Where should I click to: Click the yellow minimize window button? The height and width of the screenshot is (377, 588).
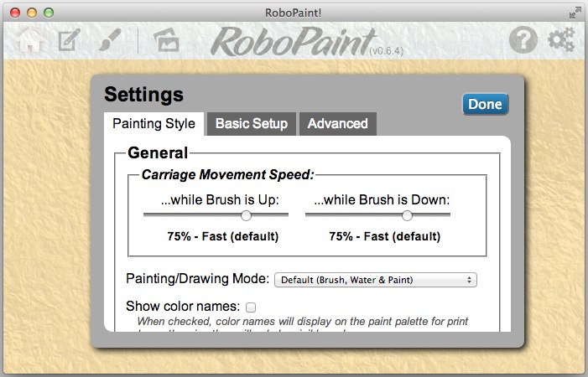pos(32,13)
